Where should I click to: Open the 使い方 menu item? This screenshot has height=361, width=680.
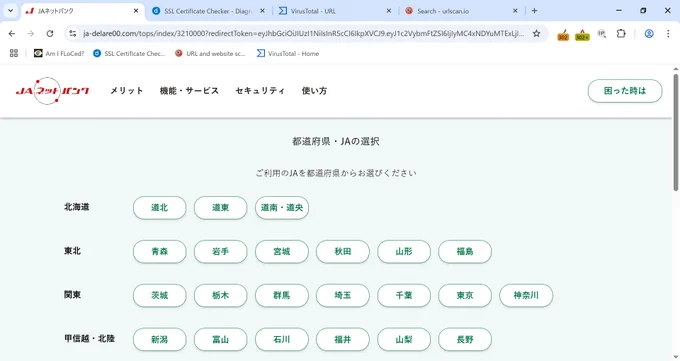click(x=314, y=91)
